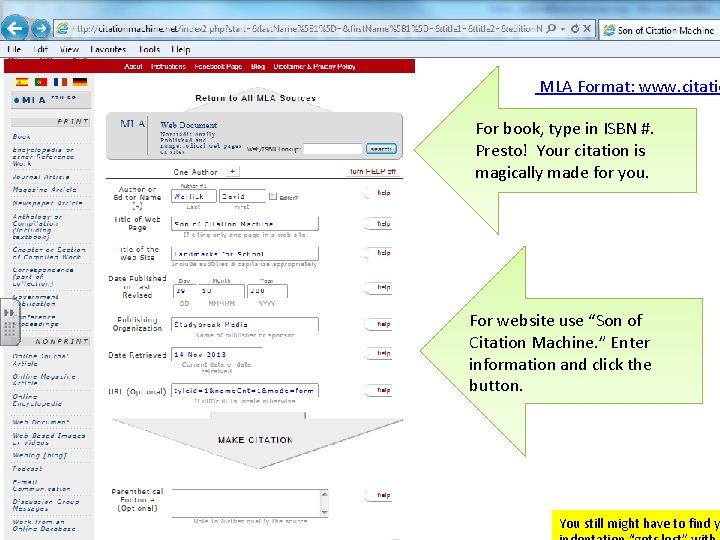The width and height of the screenshot is (720, 540).
Task: Click the scroll up arrow in Parenthetical Footnote box
Action: (x=325, y=494)
